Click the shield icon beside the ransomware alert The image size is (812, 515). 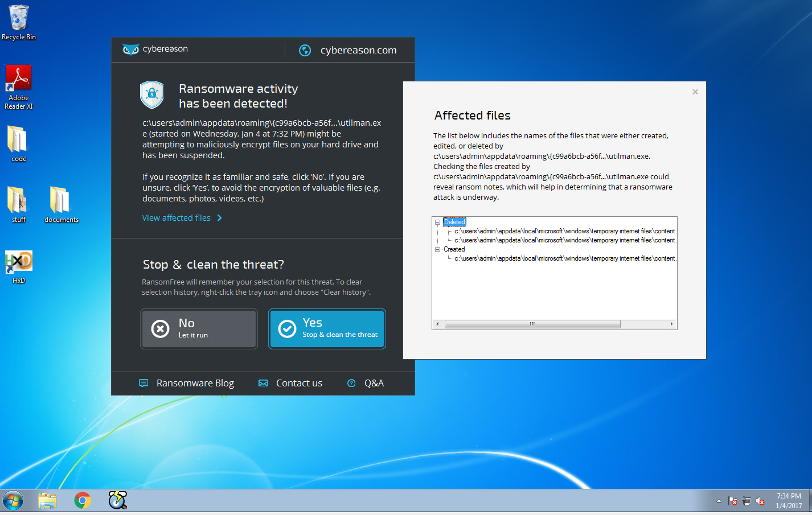pyautogui.click(x=152, y=94)
